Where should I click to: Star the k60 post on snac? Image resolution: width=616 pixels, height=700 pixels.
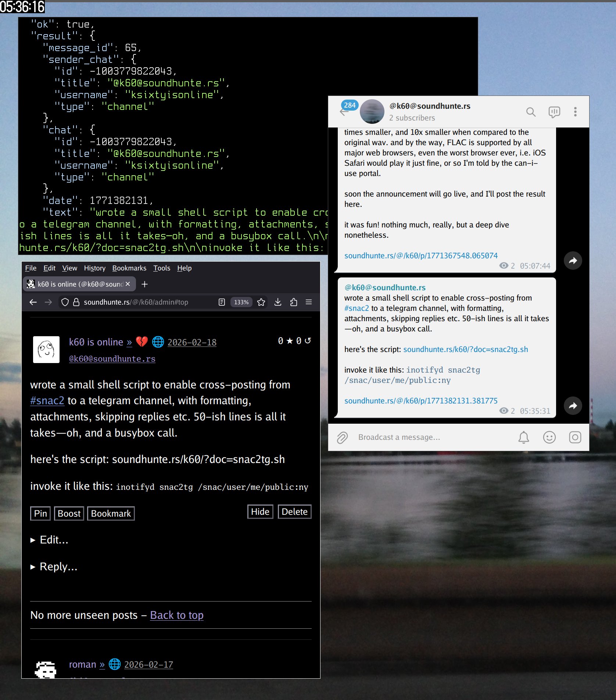[290, 341]
